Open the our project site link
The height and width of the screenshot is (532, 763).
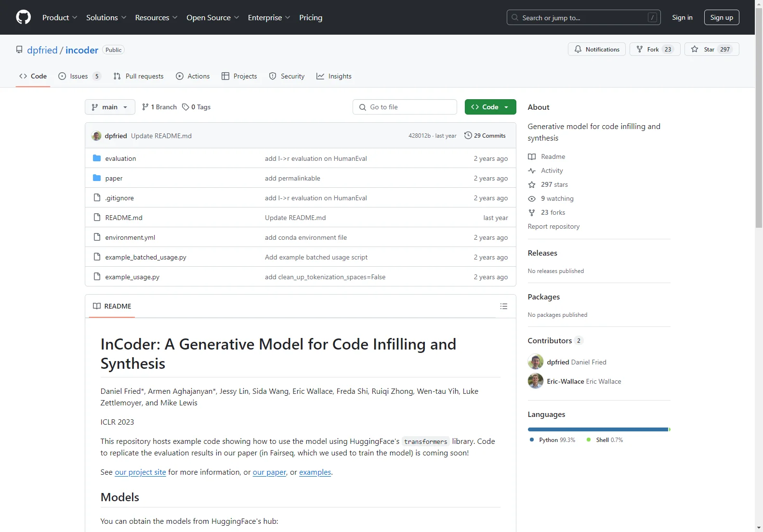(140, 472)
